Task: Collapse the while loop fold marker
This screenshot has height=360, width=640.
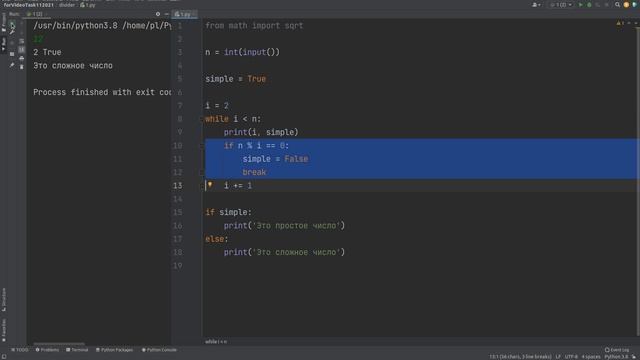Action: (x=202, y=119)
